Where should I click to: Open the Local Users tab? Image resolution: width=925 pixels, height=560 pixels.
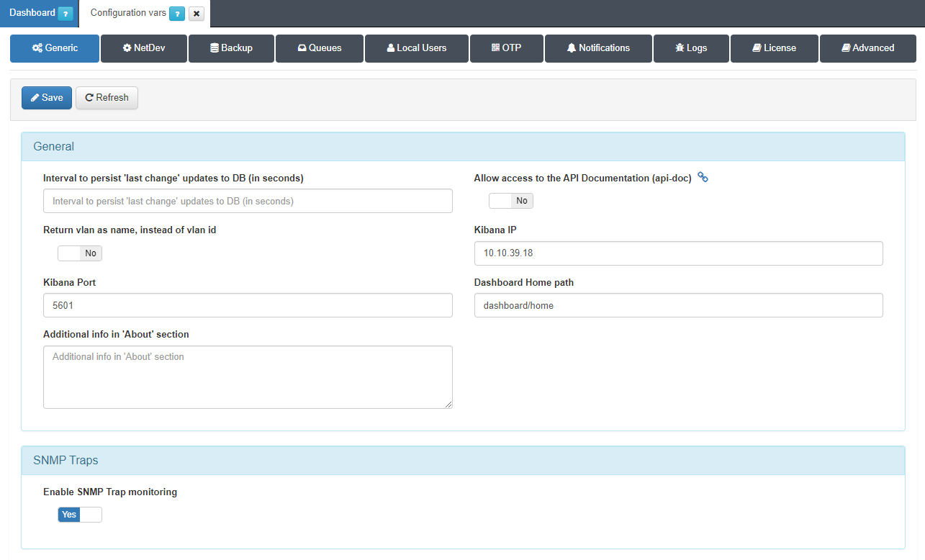(416, 48)
